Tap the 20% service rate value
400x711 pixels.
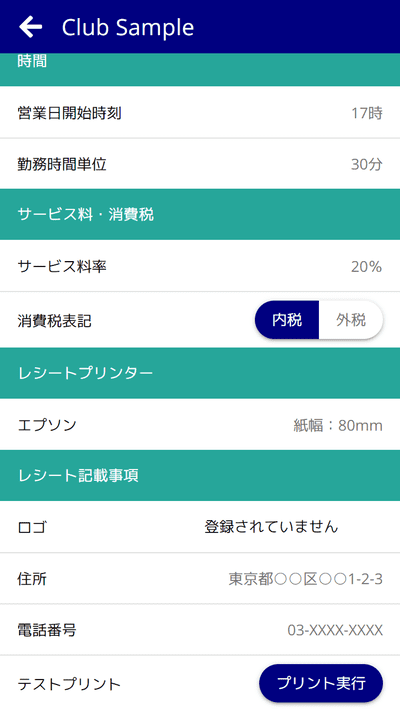tap(366, 267)
